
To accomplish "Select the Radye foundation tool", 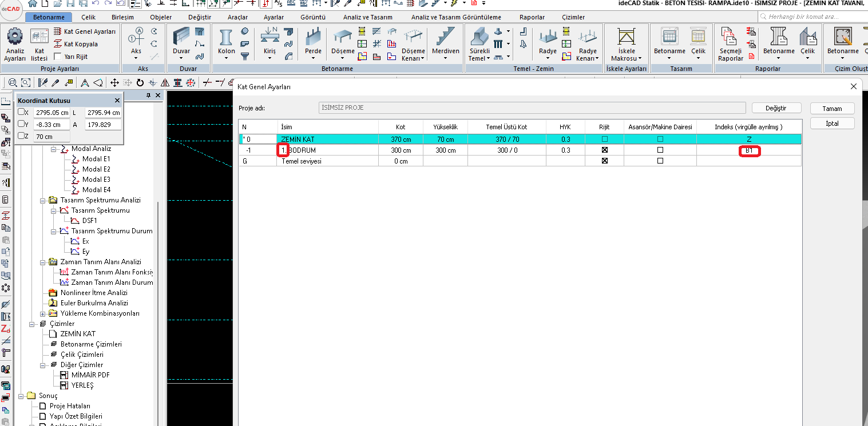I will (x=548, y=38).
